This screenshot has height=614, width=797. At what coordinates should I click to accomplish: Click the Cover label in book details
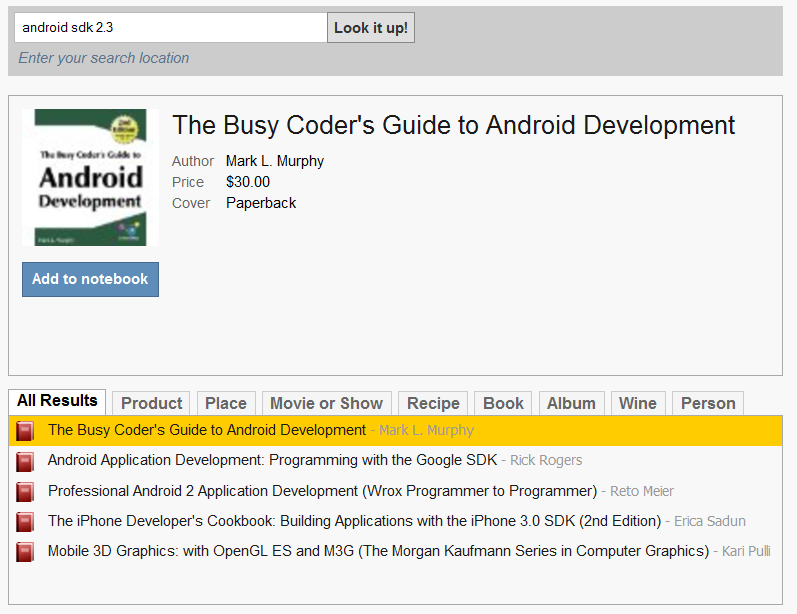tap(191, 203)
